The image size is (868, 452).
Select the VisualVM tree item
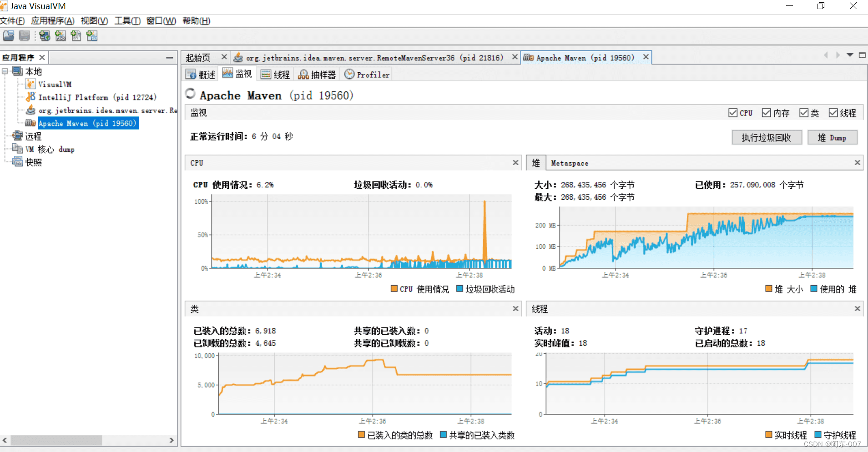point(55,84)
